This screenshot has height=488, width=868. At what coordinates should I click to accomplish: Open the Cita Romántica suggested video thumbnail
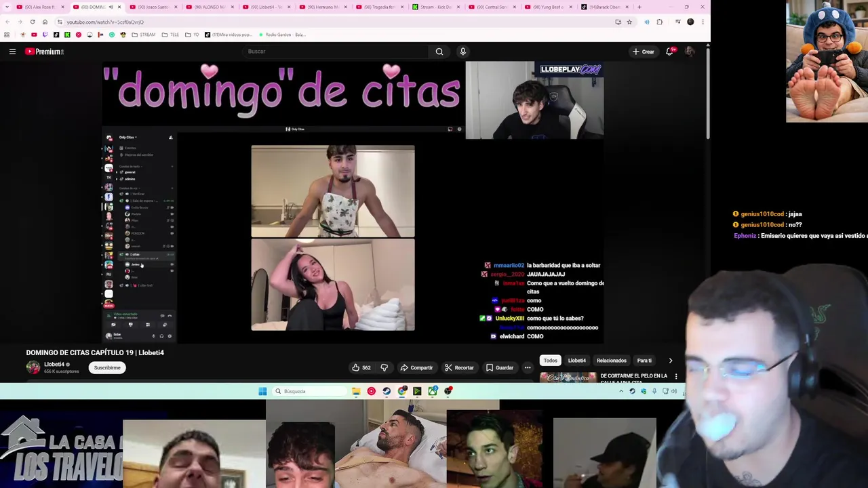coord(568,378)
